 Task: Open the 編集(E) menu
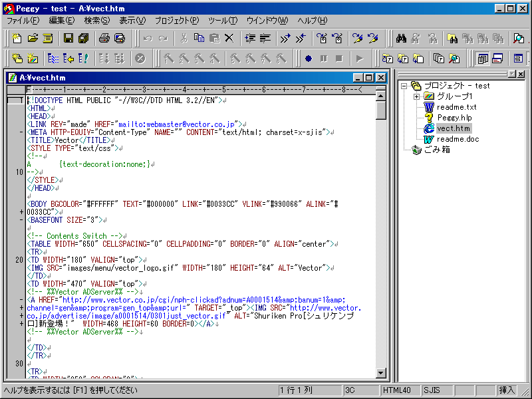click(61, 21)
